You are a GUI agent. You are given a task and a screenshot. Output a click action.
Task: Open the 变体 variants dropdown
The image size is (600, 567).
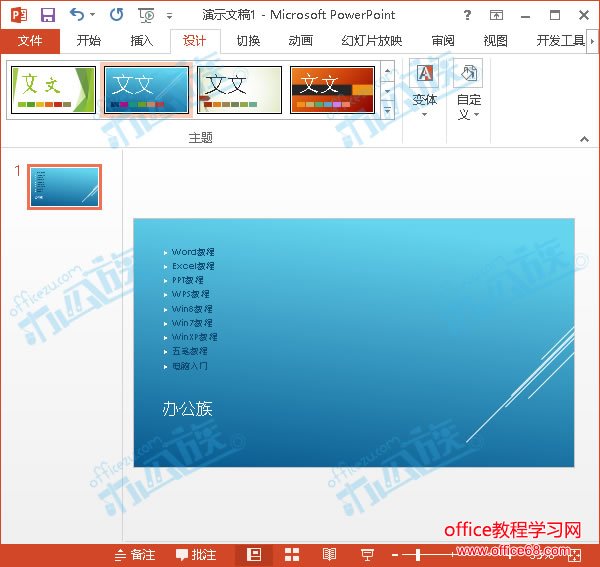424,90
